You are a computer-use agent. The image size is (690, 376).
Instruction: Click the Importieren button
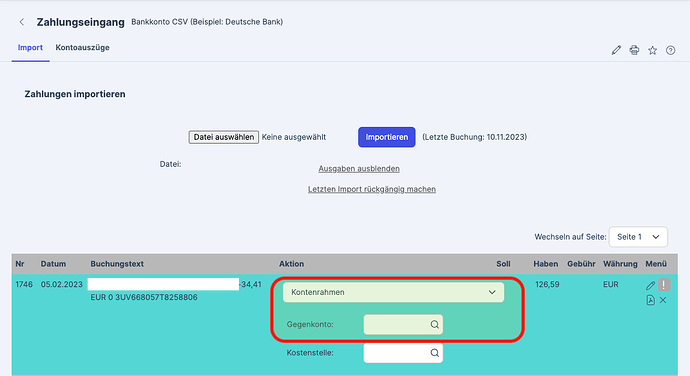point(386,137)
